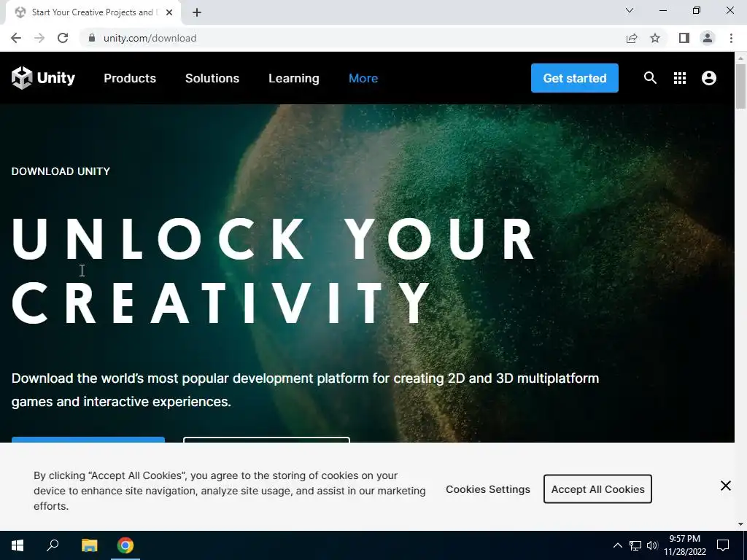This screenshot has height=560, width=747.
Task: Share this page icon in address bar
Action: click(x=632, y=38)
